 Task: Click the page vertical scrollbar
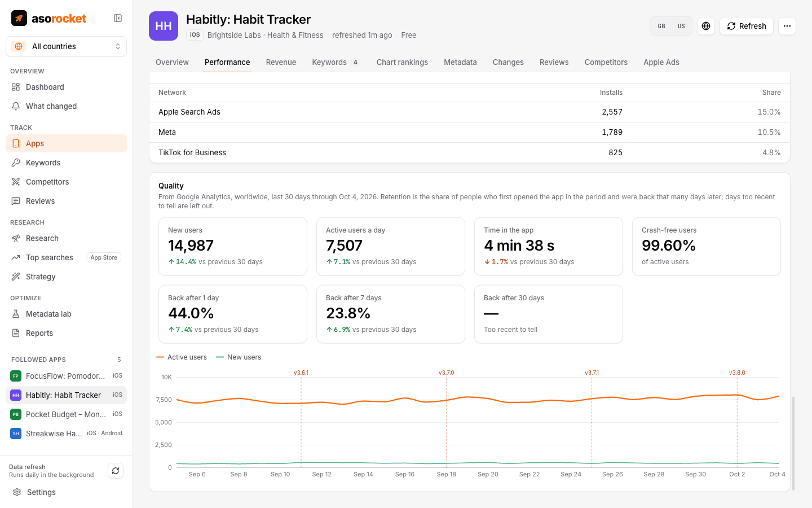point(793,444)
